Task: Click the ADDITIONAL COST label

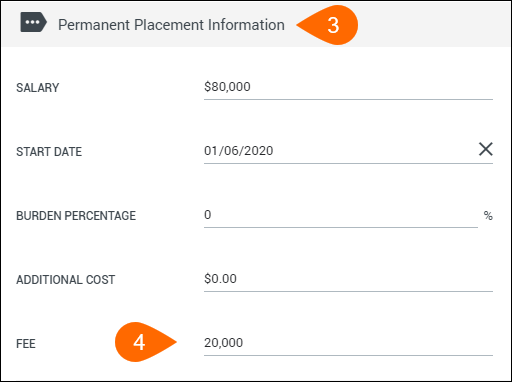Action: 66,280
